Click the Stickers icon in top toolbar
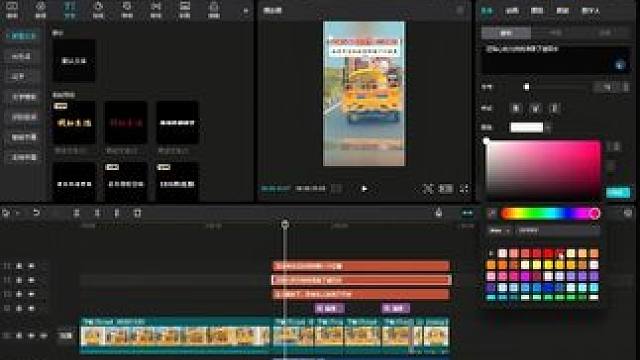Viewport: 640px width, 360px height. (98, 9)
